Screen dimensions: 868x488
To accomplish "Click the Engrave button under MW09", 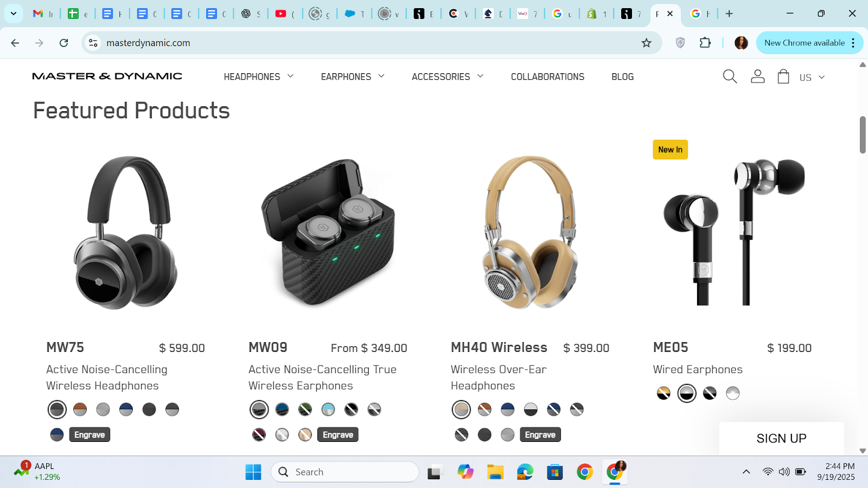I will pos(337,435).
